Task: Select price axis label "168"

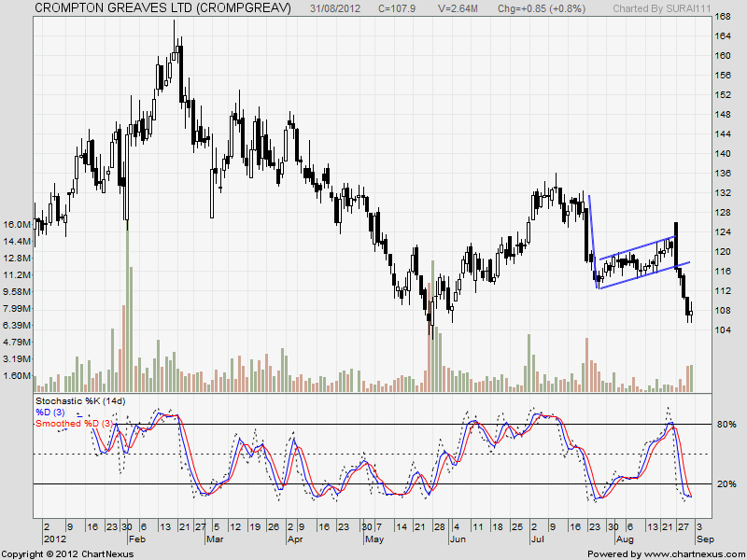Action: tap(723, 17)
